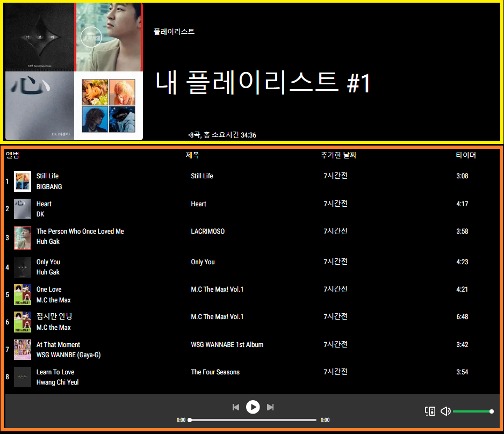Select the song Heart by DK
This screenshot has width=504, height=434.
click(x=44, y=204)
